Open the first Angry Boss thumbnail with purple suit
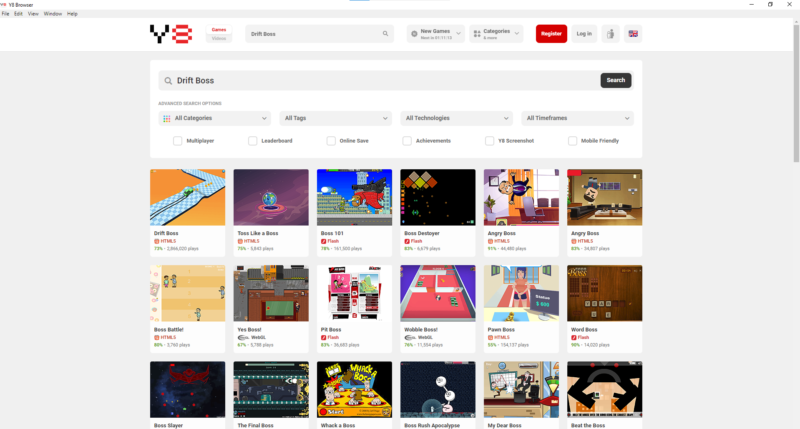Screen dimensions: 800x429 click(521, 197)
